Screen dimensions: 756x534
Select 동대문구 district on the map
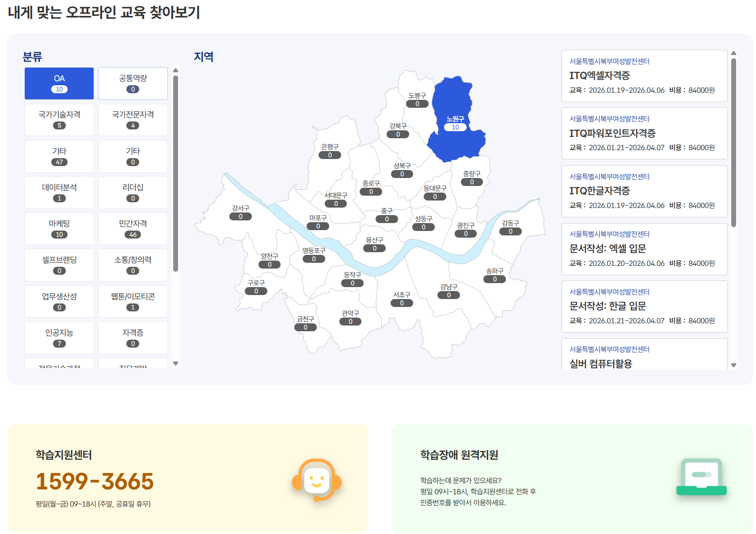coord(435,193)
